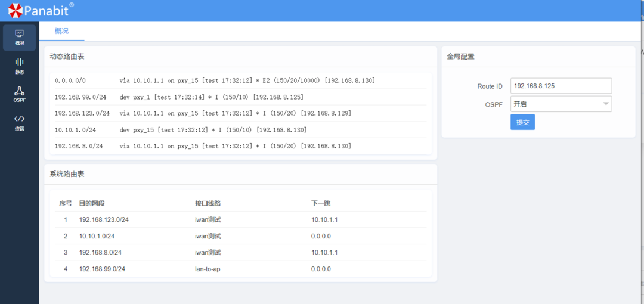
Task: Click the 目的网段 column header
Action: pos(92,203)
